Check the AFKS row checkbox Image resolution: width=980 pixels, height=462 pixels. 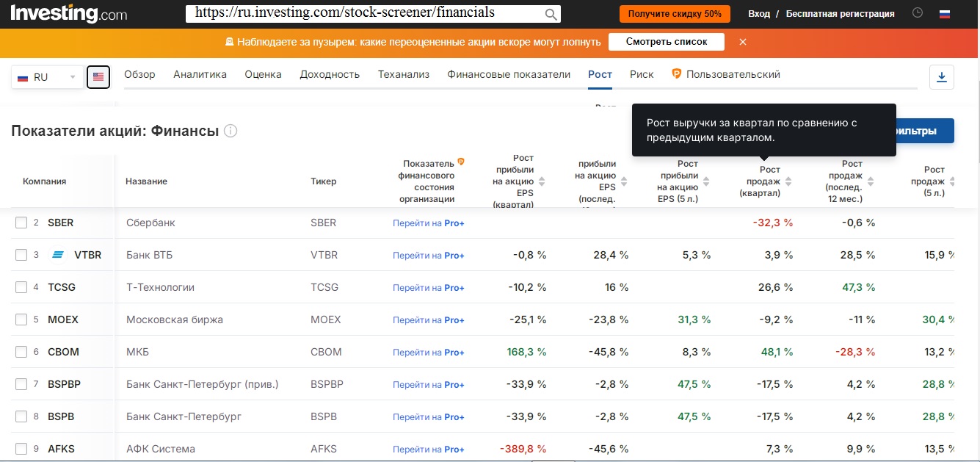tap(21, 449)
